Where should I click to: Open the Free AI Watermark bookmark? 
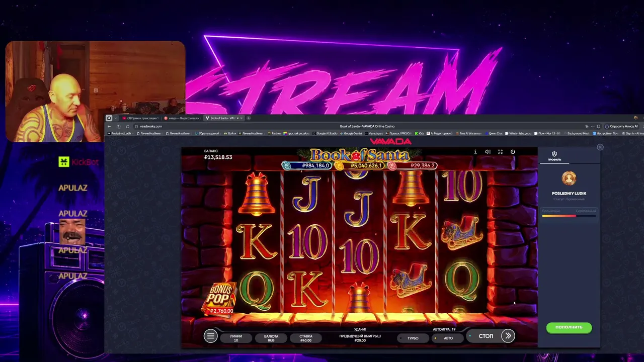(469, 133)
